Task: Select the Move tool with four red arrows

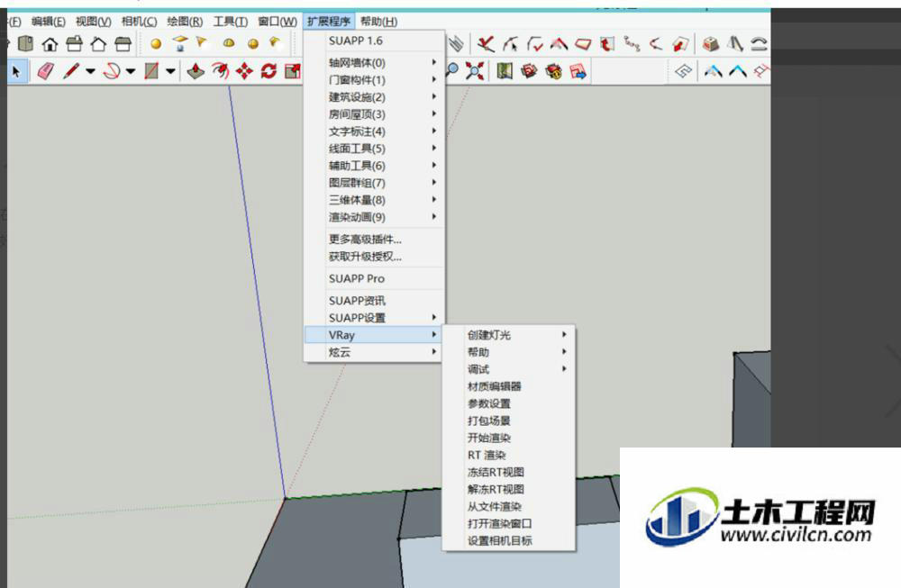Action: pyautogui.click(x=245, y=71)
